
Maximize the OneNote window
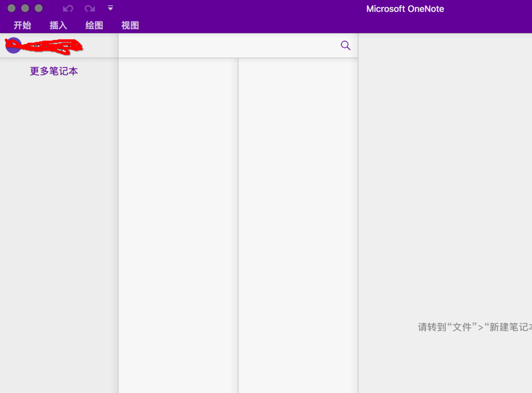39,8
